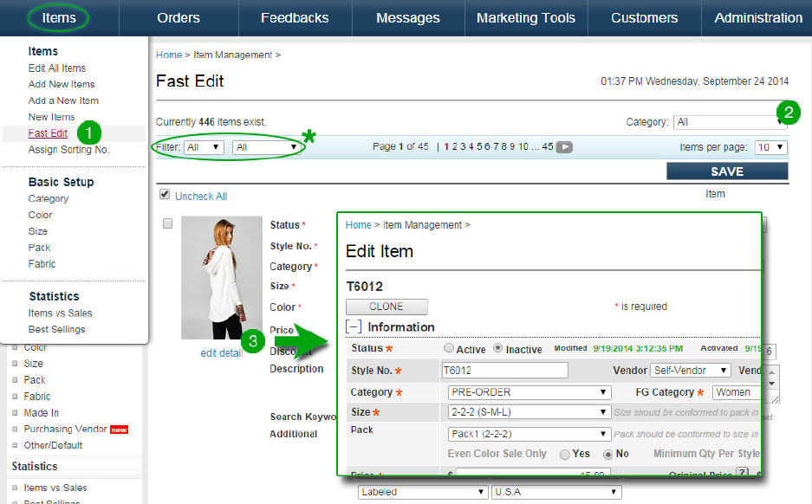
Task: Select Add New Items entry
Action: 62,84
